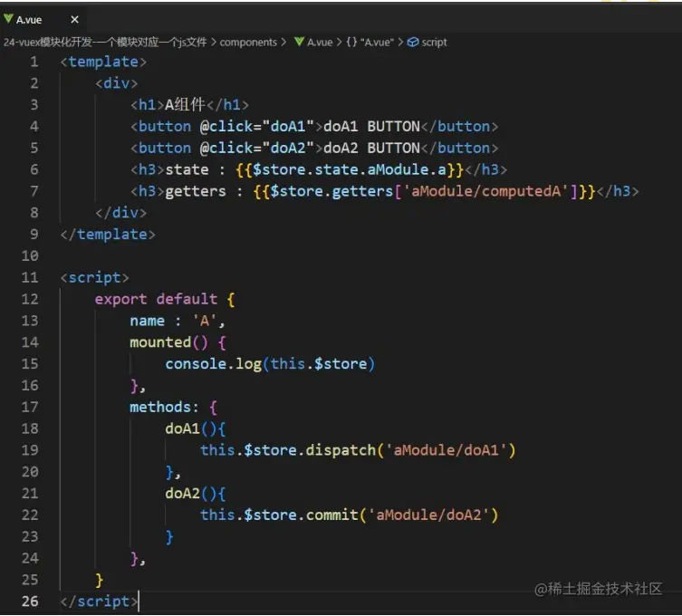The image size is (682, 616).
Task: Click line number 1 in gutter
Action: pos(34,62)
